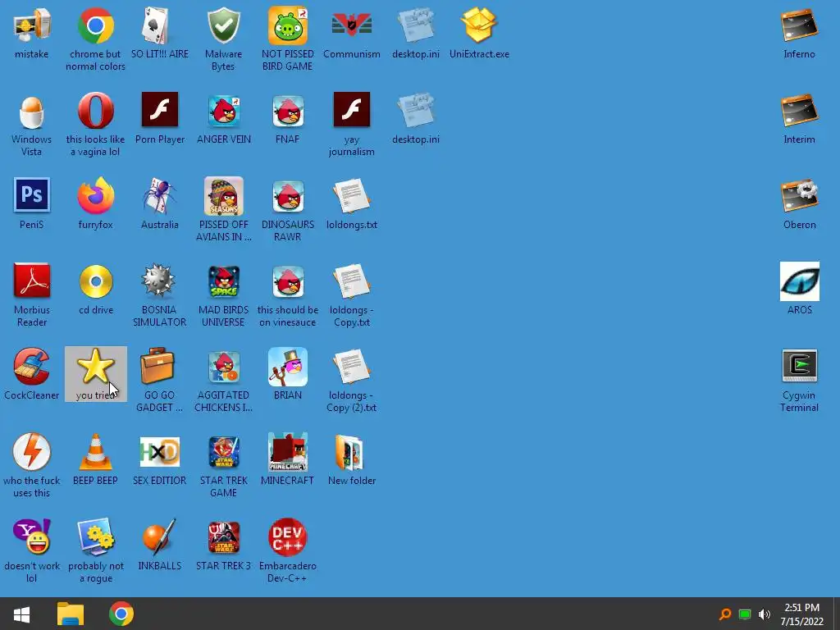
Task: Launch 'chrome but normal colors' desktop shortcut
Action: point(95,25)
